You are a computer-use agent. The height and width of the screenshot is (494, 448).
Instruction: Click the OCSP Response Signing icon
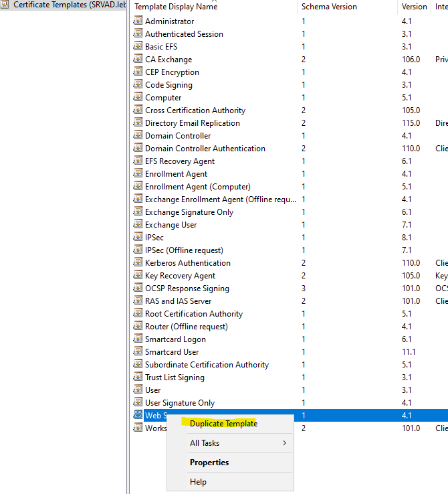pyautogui.click(x=138, y=289)
